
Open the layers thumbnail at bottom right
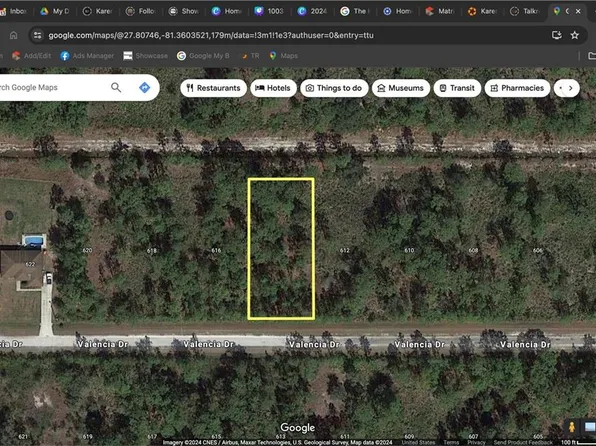coord(590,427)
